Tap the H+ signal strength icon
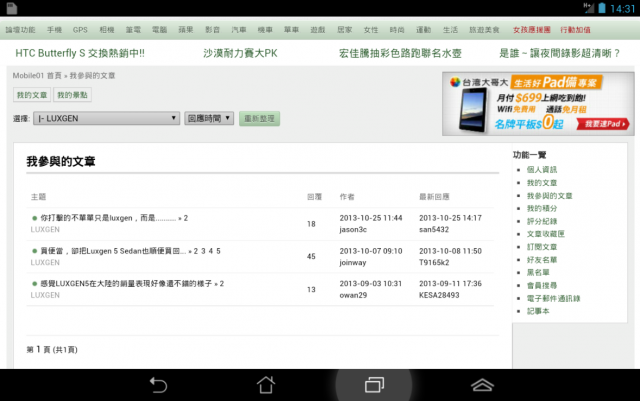The width and height of the screenshot is (640, 401). point(588,8)
